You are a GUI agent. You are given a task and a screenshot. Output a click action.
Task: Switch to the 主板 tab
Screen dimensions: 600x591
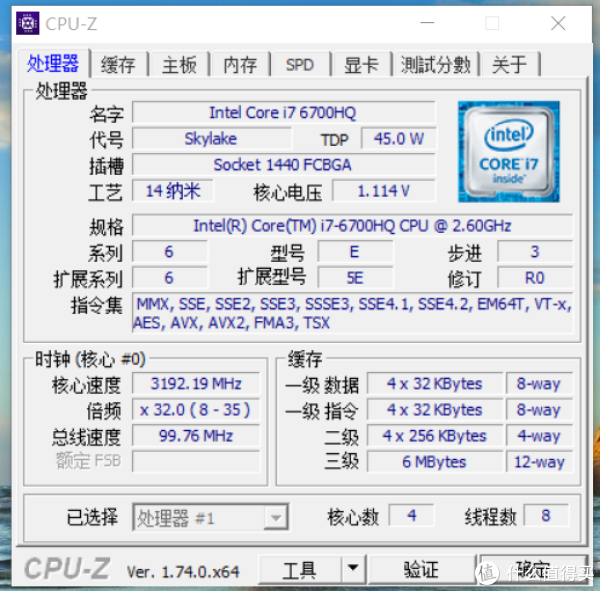tap(179, 64)
